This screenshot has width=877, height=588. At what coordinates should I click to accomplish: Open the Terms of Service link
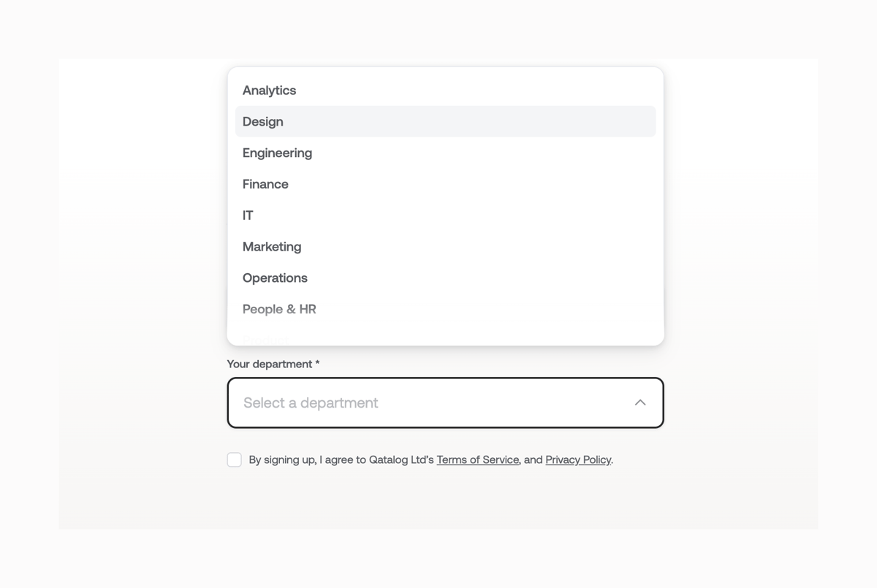coord(477,459)
